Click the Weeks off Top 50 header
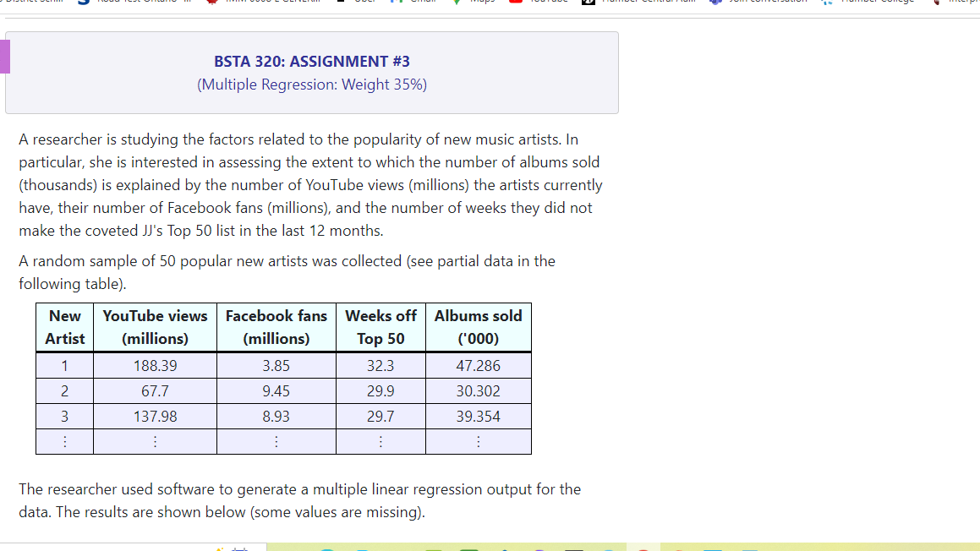Image resolution: width=980 pixels, height=551 pixels. coord(381,327)
